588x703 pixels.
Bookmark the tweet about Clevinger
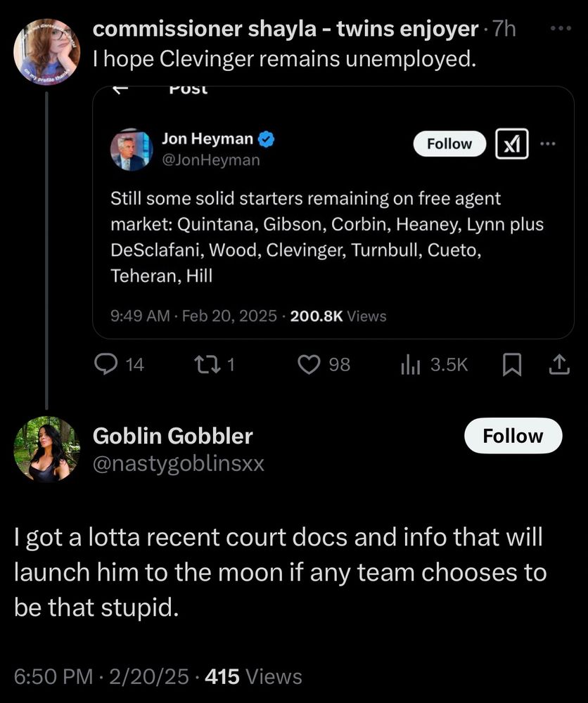pos(513,363)
